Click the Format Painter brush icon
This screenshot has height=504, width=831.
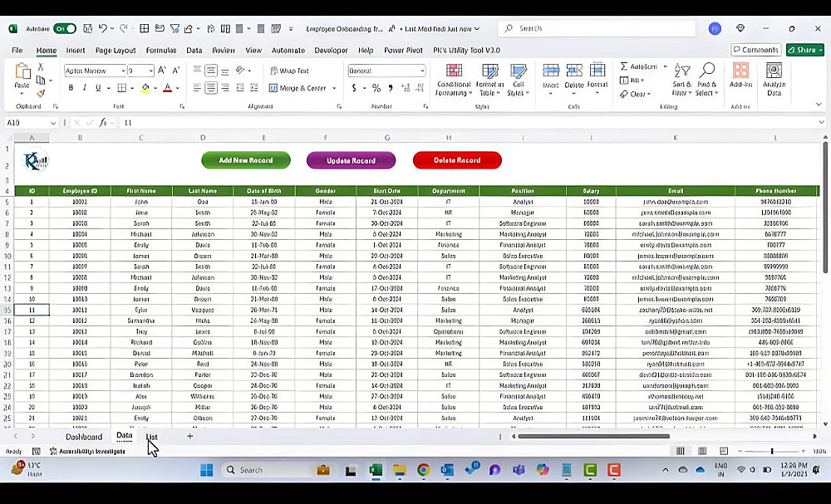point(40,93)
